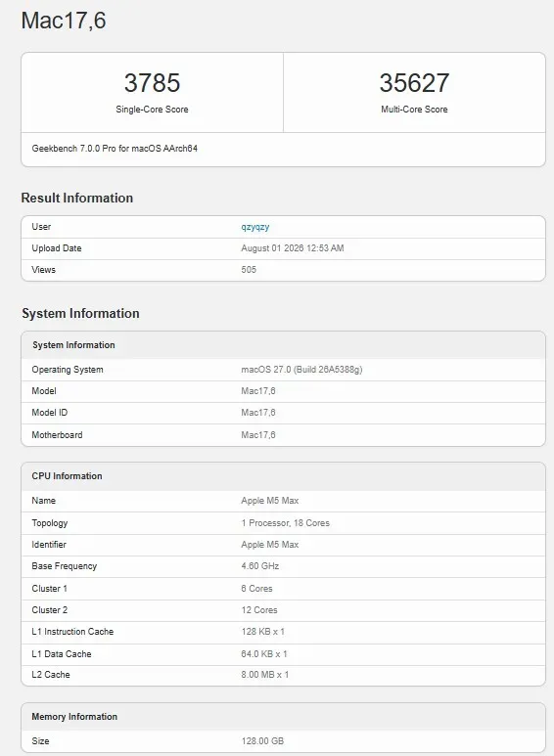Image resolution: width=554 pixels, height=756 pixels.
Task: Select the L1 Instruction Cache value 128 KB x 1
Action: coord(263,632)
